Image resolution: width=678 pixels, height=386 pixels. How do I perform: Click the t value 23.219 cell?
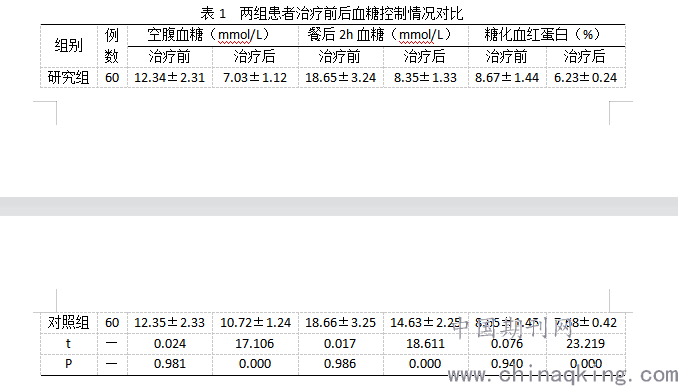pyautogui.click(x=585, y=344)
